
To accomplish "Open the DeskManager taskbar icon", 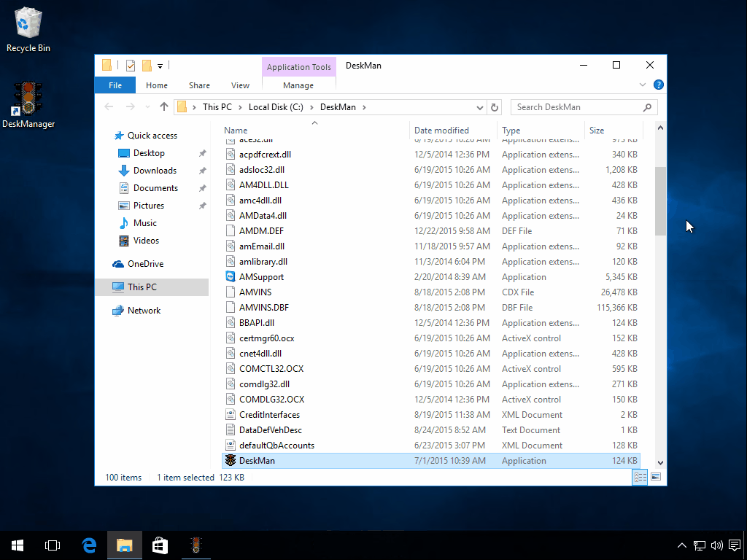I will pos(196,545).
